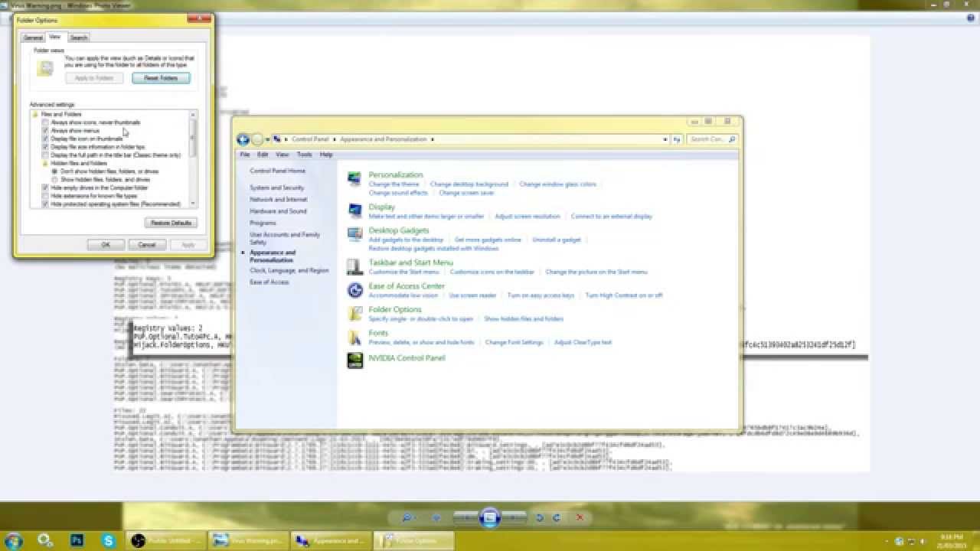Open Photo Viewer help question mark

[971, 18]
